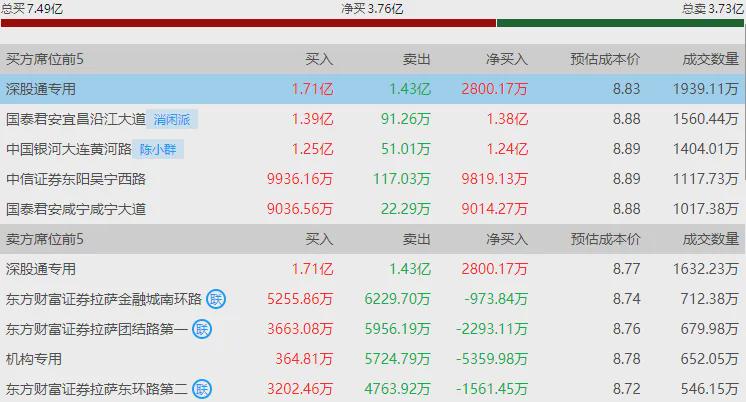Click 679.98万 trade volume
746x402 pixels.
(x=710, y=329)
